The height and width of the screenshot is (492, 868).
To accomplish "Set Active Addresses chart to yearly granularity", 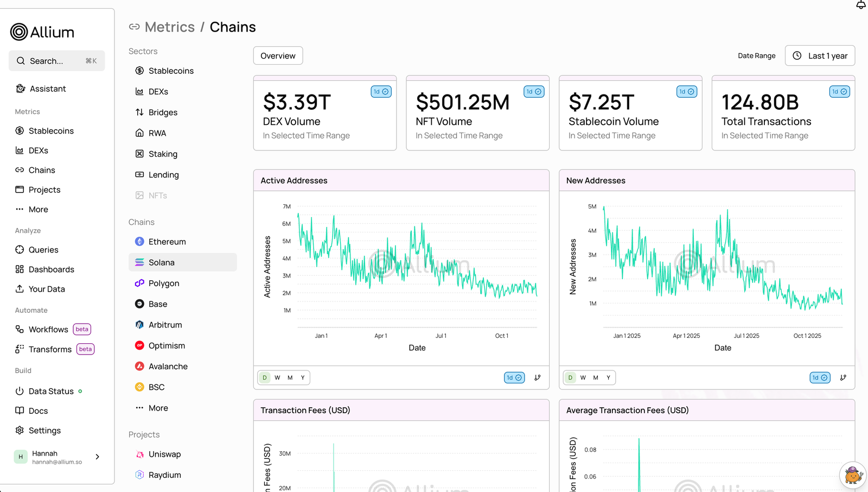I will coord(303,377).
